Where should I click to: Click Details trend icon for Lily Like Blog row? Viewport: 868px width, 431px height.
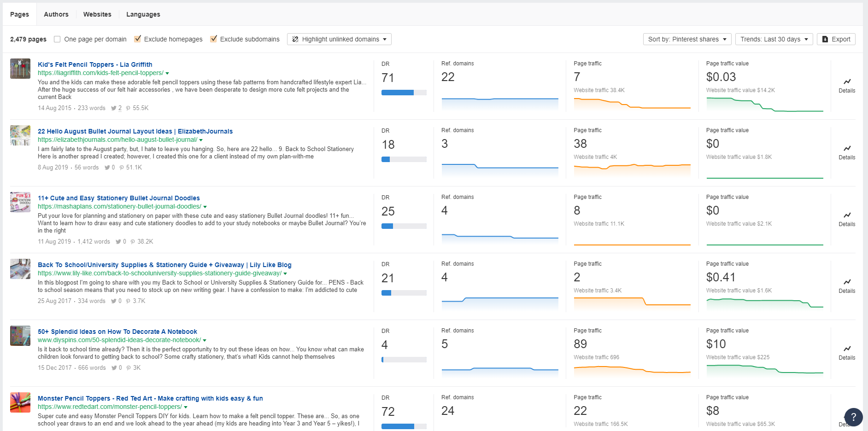(847, 282)
